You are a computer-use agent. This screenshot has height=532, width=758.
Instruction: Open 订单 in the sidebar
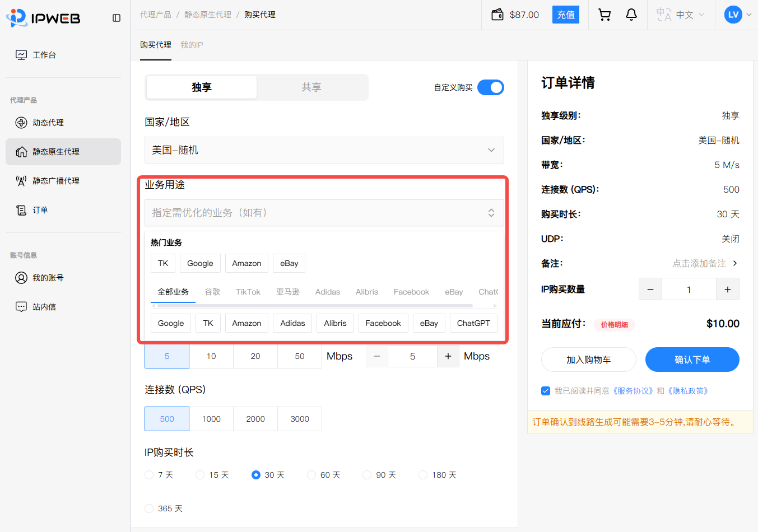click(x=63, y=210)
